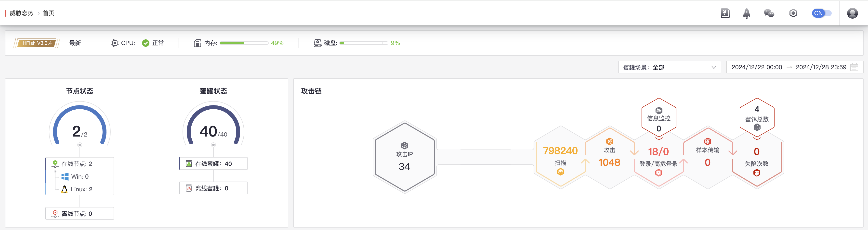
Task: Click the memory usage progress bar
Action: (244, 43)
